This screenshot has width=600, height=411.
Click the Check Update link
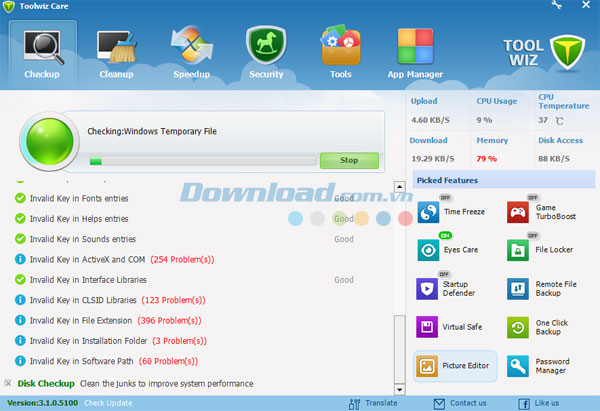pos(108,403)
